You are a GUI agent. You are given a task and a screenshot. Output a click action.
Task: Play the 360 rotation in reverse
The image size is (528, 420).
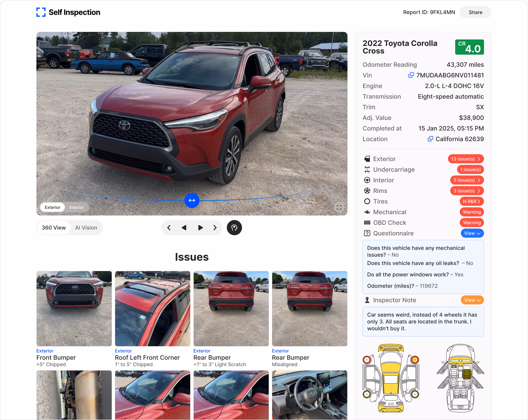[184, 228]
